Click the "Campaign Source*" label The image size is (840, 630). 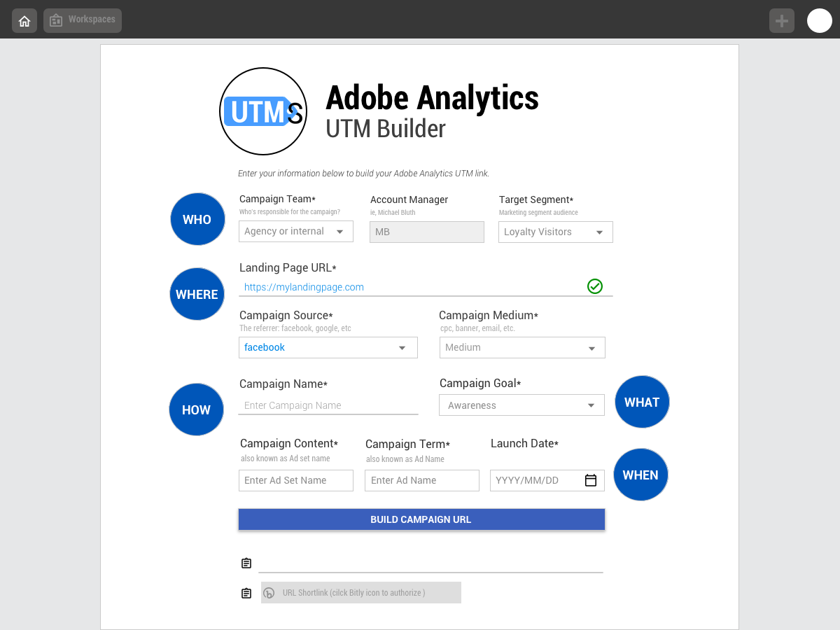tap(286, 316)
